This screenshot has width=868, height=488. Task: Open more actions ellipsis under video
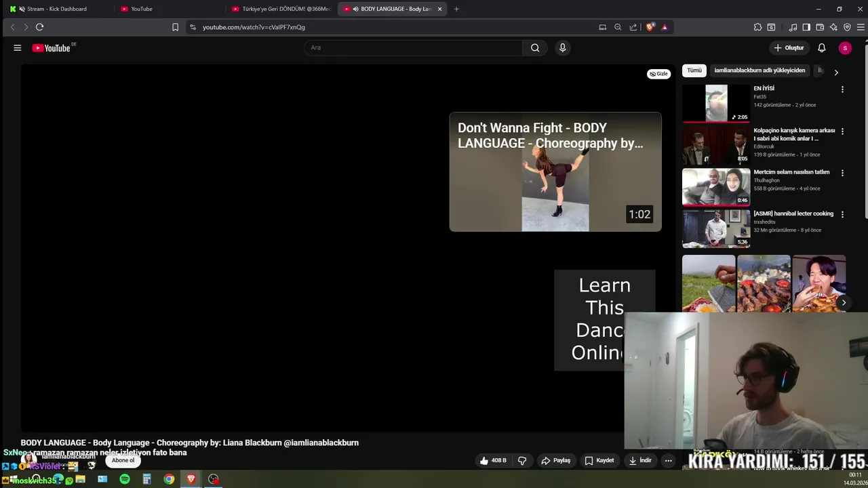[668, 461]
